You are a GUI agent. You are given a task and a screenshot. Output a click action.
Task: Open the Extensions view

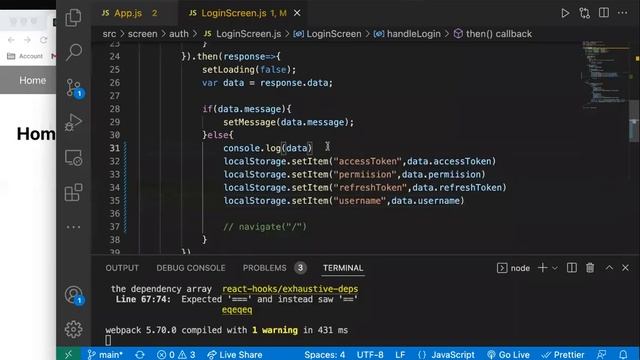click(73, 192)
